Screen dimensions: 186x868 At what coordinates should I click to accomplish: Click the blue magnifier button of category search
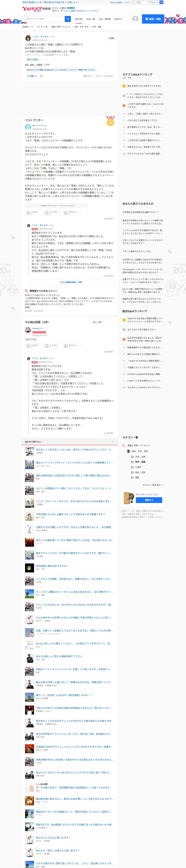point(68,19)
